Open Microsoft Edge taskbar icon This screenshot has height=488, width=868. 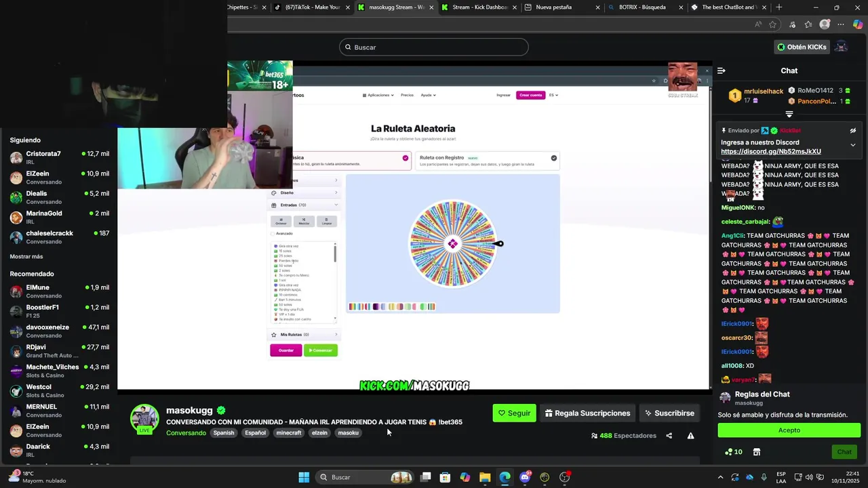tap(505, 477)
